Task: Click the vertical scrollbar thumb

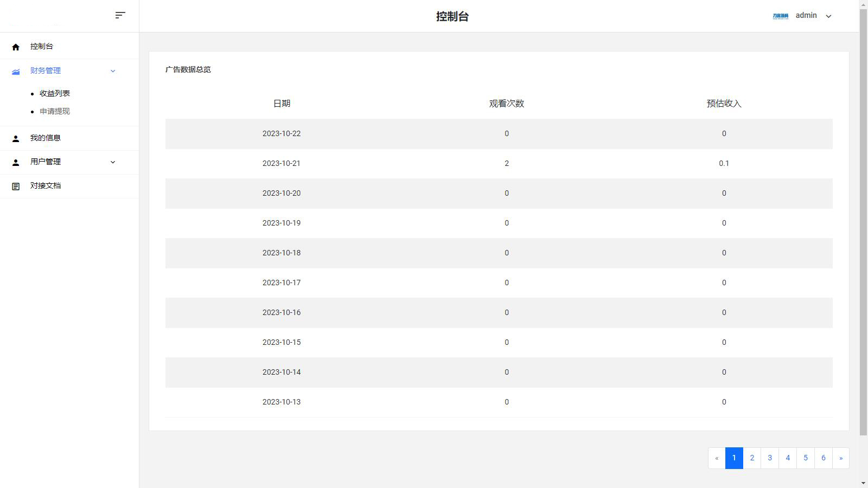Action: pyautogui.click(x=863, y=217)
